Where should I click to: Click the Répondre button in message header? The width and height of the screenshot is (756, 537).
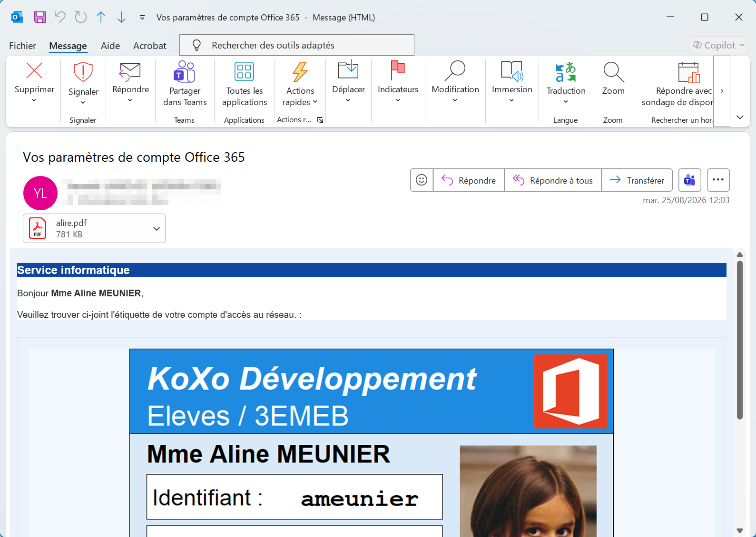pos(469,180)
